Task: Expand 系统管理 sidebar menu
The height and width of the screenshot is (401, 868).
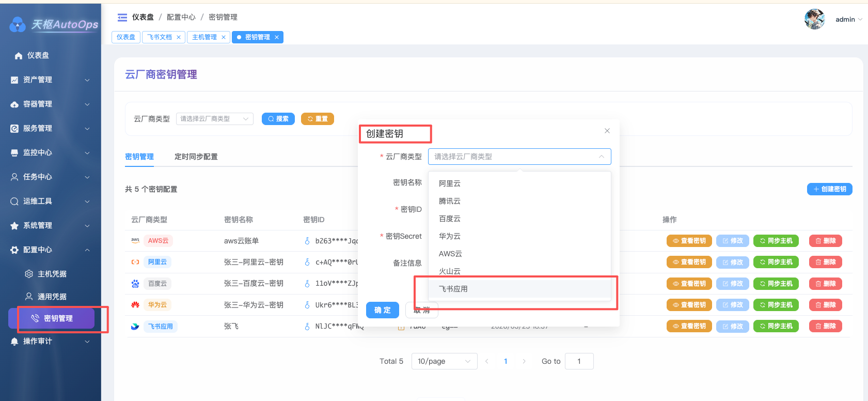Action: coord(51,225)
